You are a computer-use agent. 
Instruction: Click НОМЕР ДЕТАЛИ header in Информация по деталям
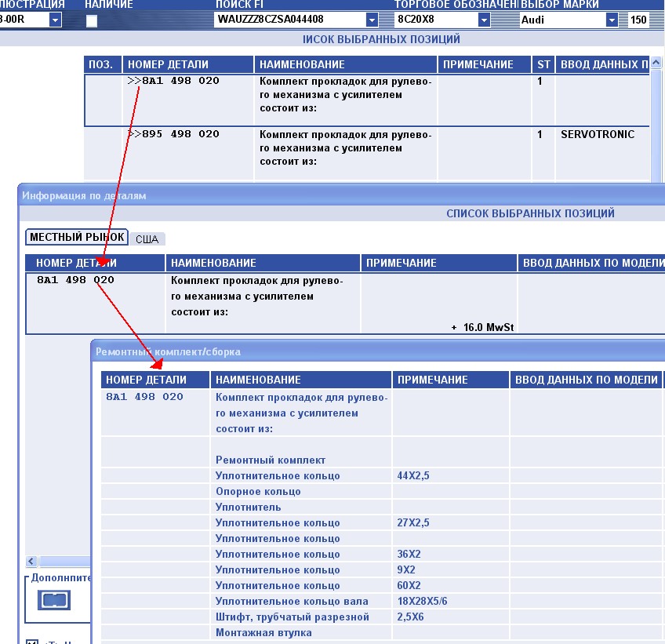(x=95, y=263)
